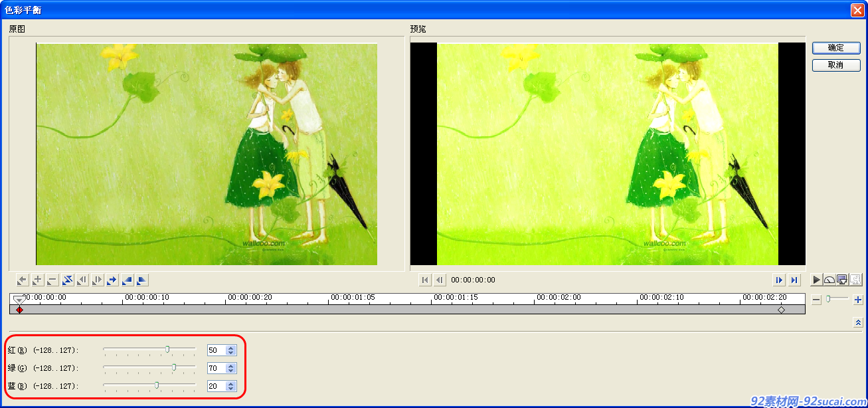Click the 00:00:02:20 mark on the ruler
The height and width of the screenshot is (408, 868).
[x=764, y=297]
